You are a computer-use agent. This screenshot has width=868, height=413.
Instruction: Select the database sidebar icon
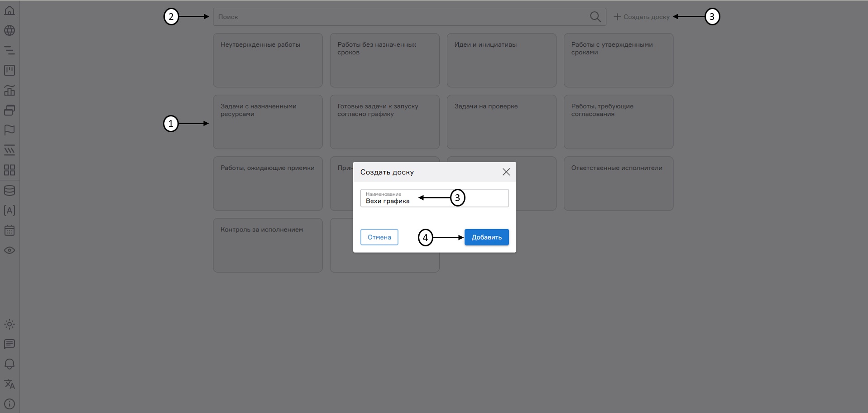point(10,190)
